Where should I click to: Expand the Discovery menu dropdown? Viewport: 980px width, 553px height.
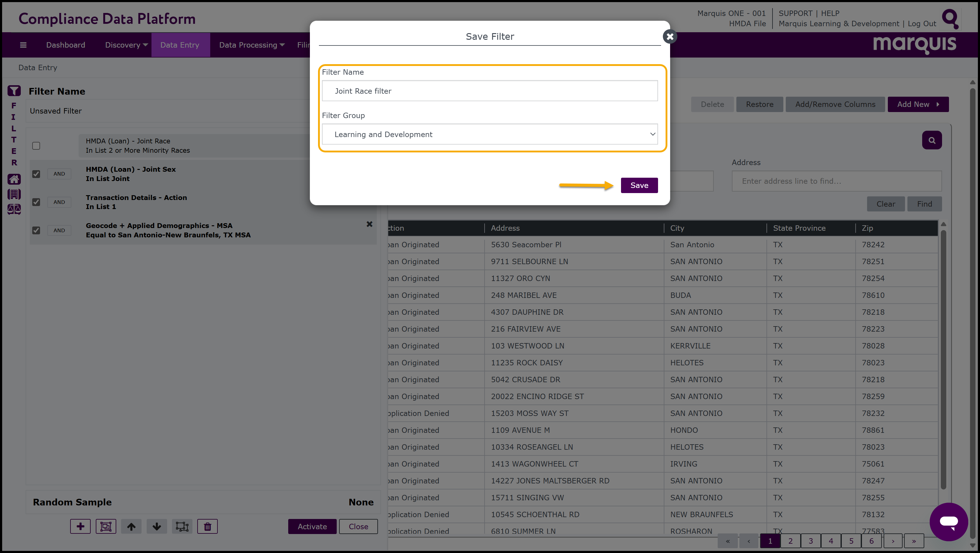click(126, 45)
